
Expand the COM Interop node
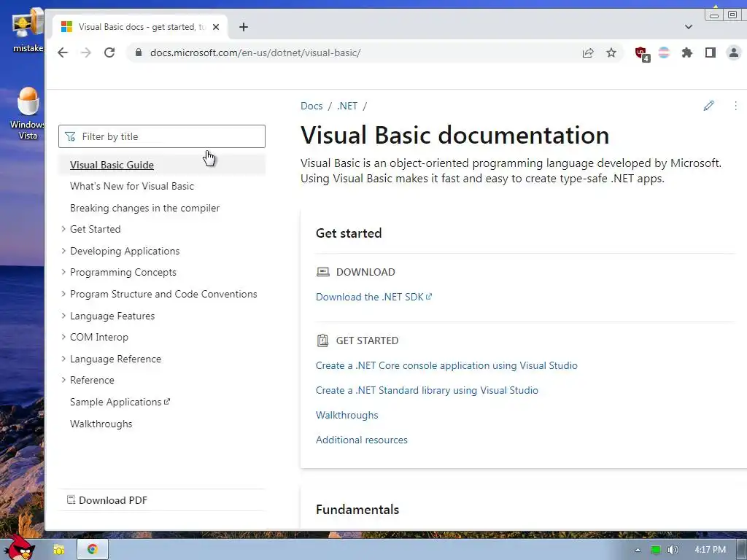pos(63,337)
